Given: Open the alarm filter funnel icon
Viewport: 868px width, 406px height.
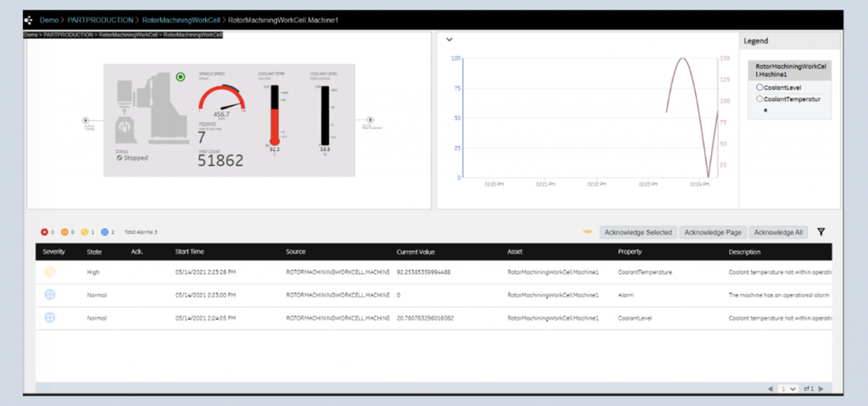Looking at the screenshot, I should (821, 231).
